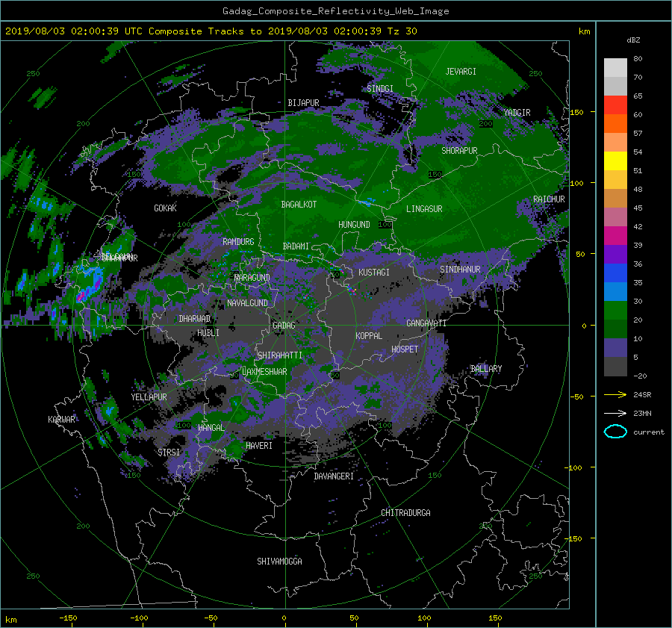
Task: Click the SINDGI city label
Action: 380,89
